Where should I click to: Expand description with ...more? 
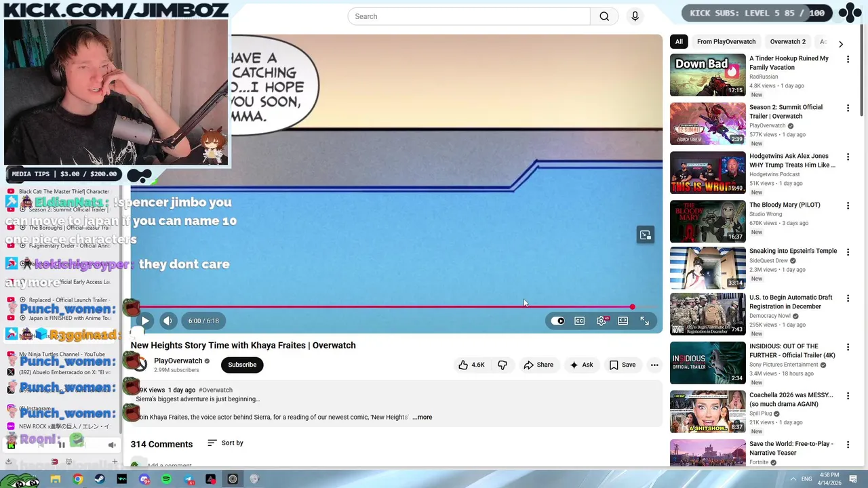[x=422, y=417]
